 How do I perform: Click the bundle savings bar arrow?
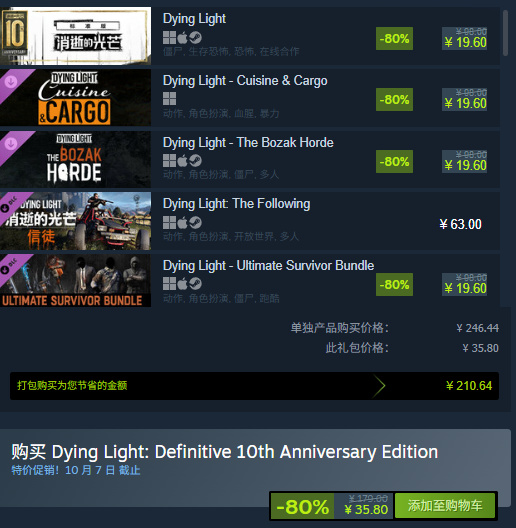click(379, 386)
